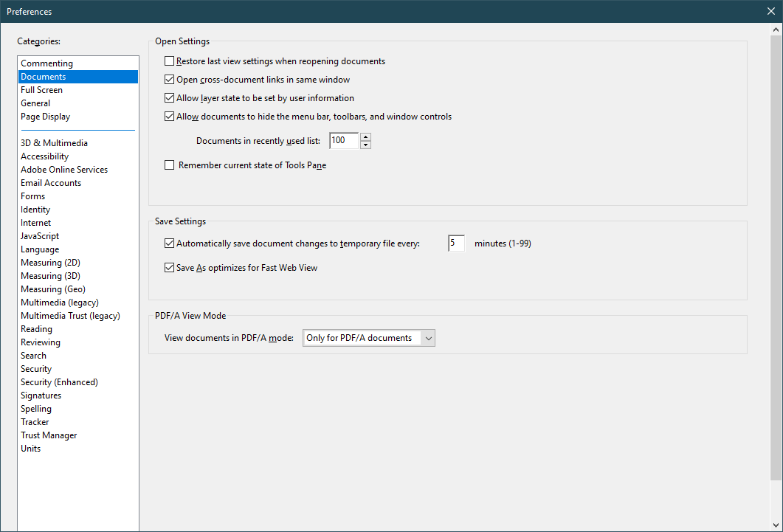Decrease recently used documents list count
The width and height of the screenshot is (783, 532).
365,145
